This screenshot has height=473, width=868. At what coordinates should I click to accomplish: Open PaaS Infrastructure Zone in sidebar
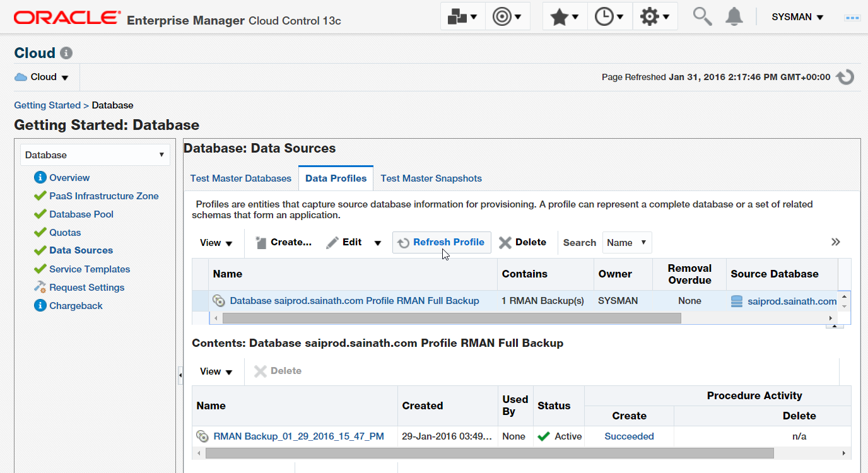(x=104, y=196)
